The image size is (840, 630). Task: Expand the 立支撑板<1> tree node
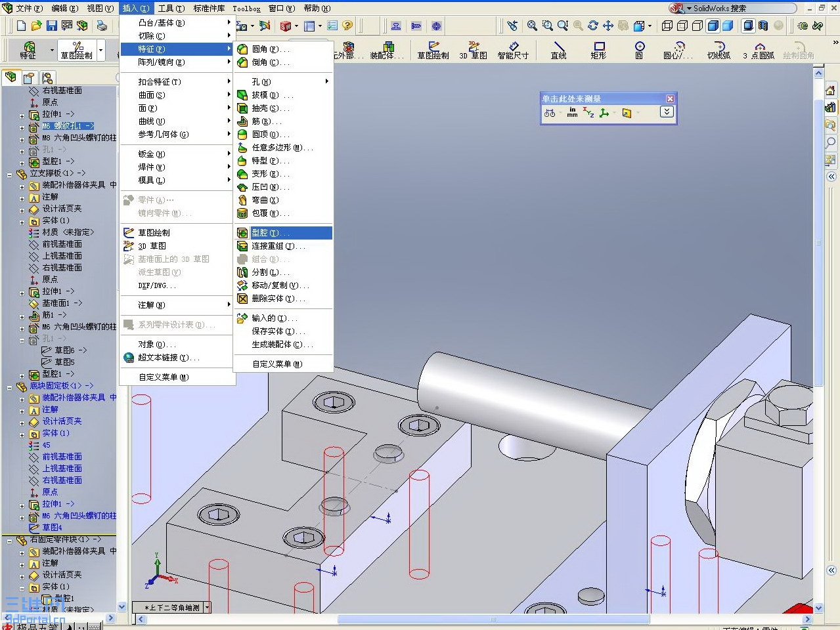pyautogui.click(x=9, y=174)
